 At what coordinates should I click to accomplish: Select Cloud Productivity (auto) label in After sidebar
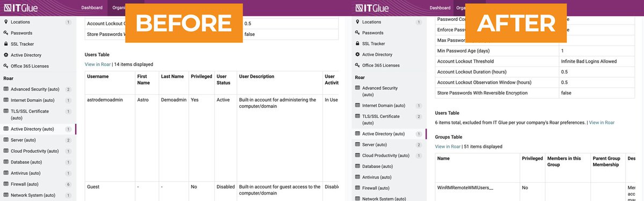point(386,155)
